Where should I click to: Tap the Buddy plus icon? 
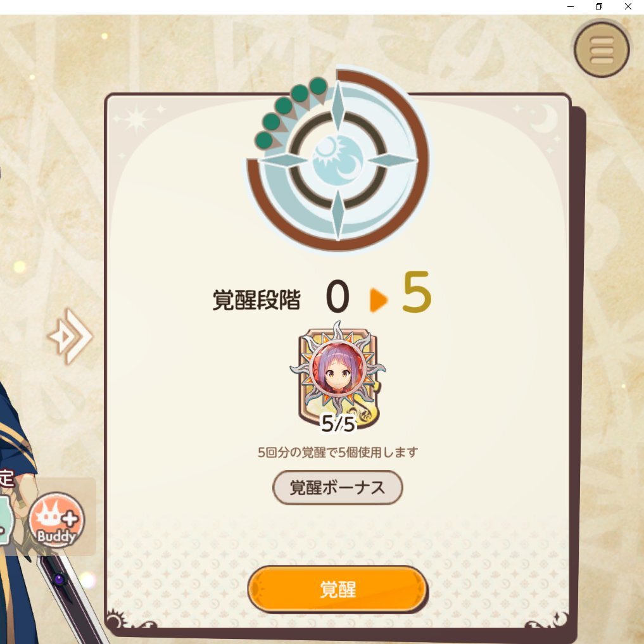coord(57,520)
